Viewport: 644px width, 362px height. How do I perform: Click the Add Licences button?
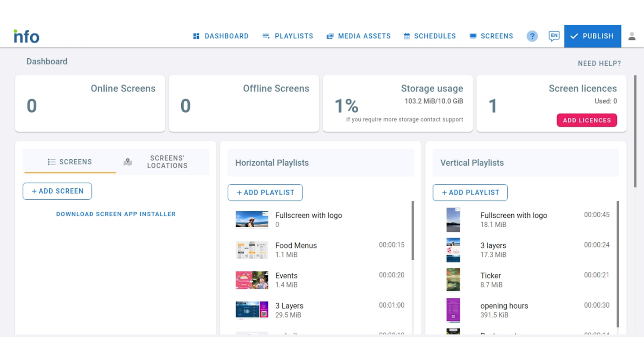click(586, 120)
